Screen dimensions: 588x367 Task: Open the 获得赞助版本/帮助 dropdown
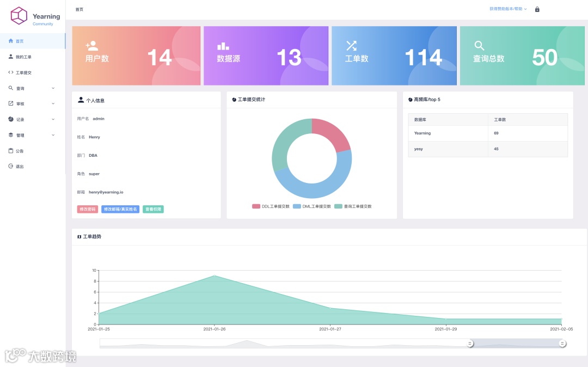(508, 9)
